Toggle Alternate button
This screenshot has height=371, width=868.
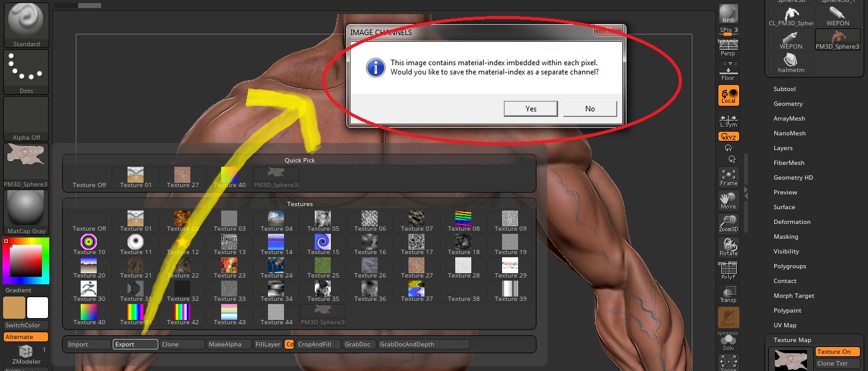pos(26,337)
